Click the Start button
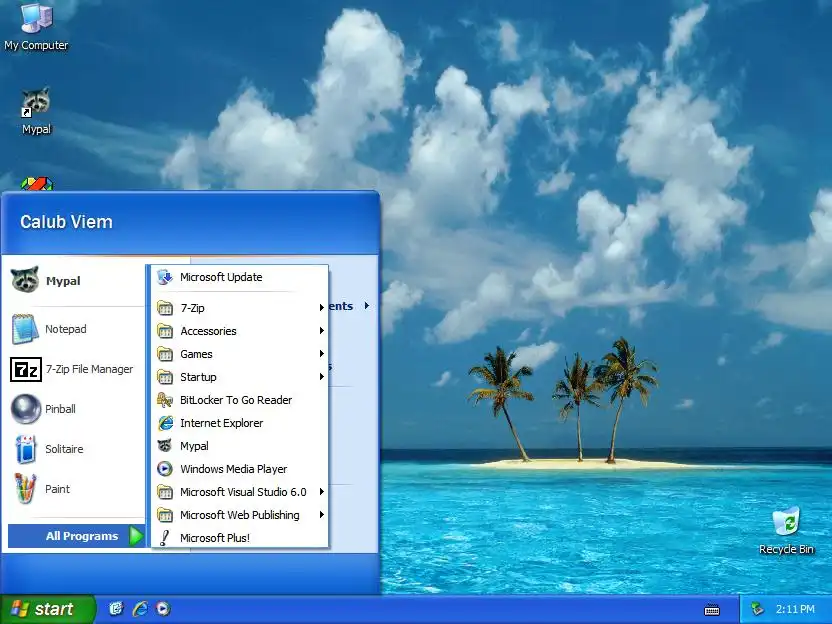Viewport: 832px width, 624px height. (48, 609)
